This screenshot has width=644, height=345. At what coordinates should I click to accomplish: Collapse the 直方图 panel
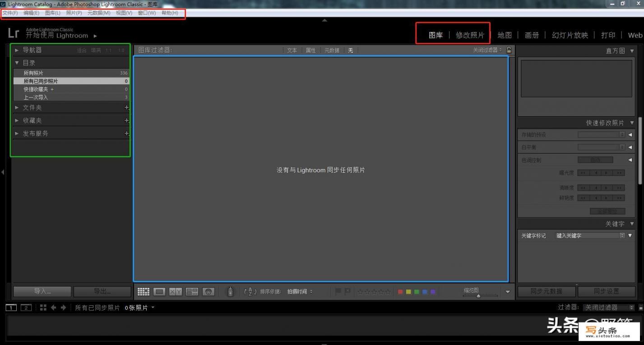632,51
